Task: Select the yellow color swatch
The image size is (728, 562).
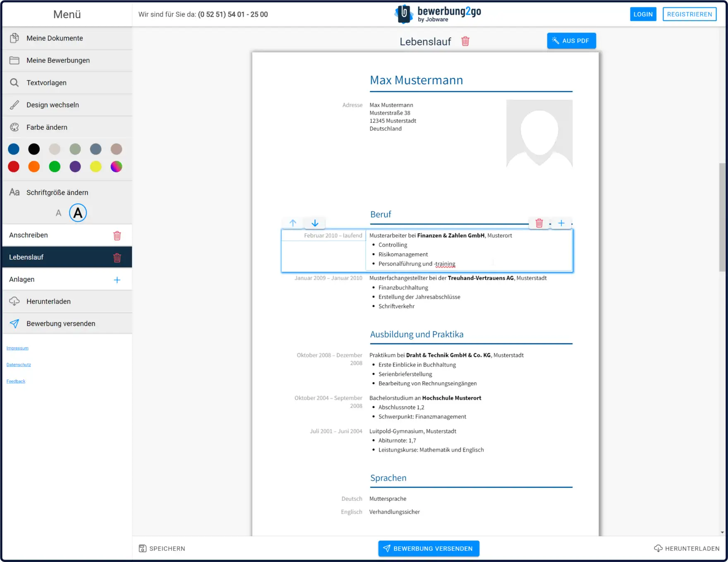Action: [x=96, y=167]
